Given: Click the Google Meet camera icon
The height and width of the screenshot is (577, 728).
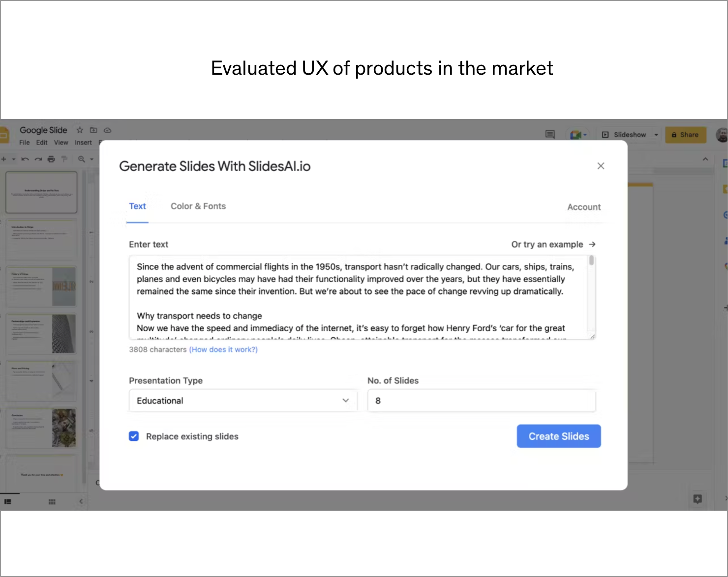Looking at the screenshot, I should pos(576,135).
